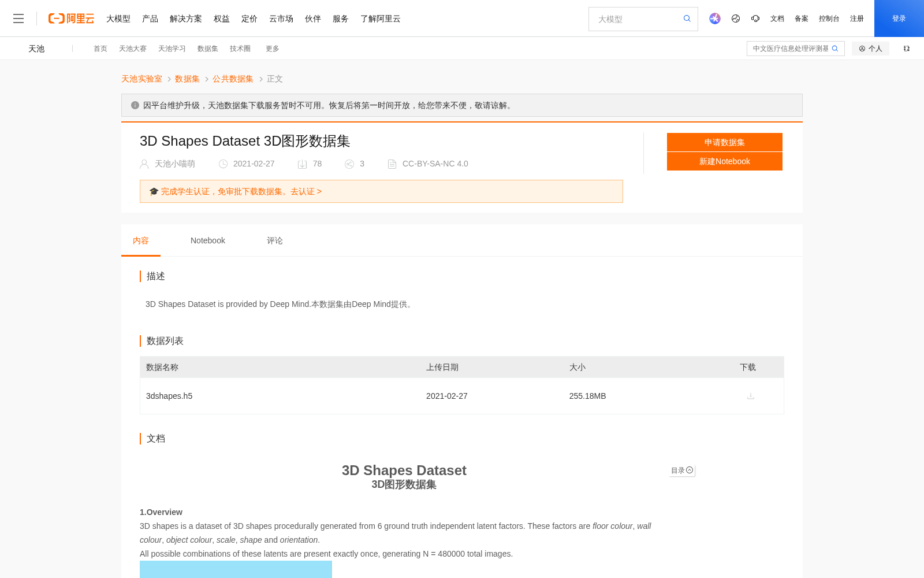Open the 大模型 menu
Screen dimensions: 924x578
pyautogui.click(x=118, y=18)
